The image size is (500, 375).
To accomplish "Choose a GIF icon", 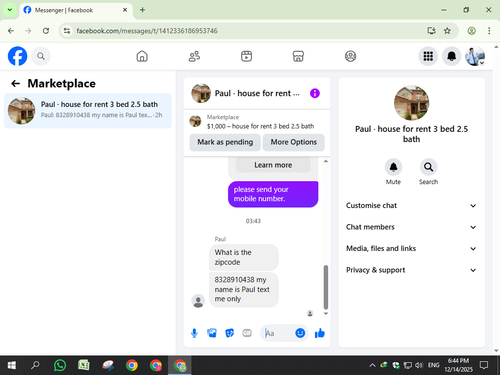I will (x=247, y=333).
